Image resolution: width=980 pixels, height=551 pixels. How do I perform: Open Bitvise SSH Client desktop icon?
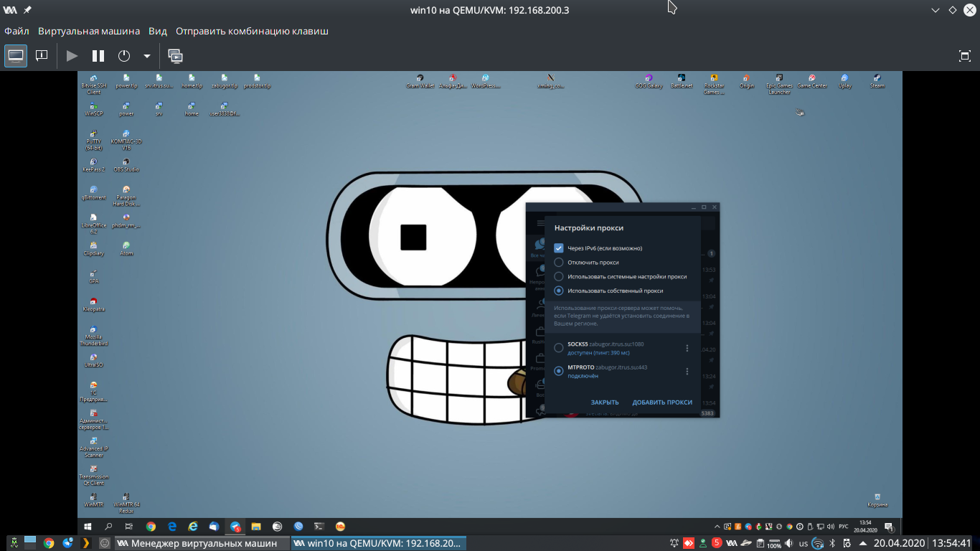93,84
